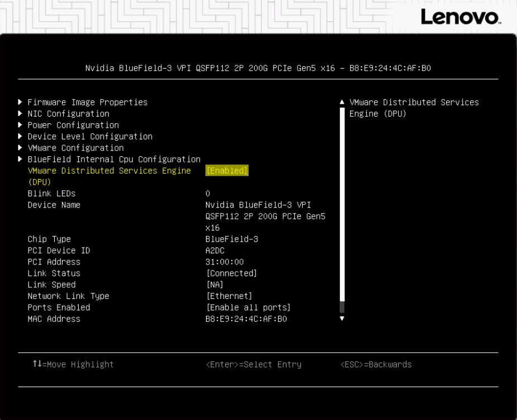Open Network Link Type [Ethernet] option
This screenshot has width=517, height=420.
click(x=229, y=296)
